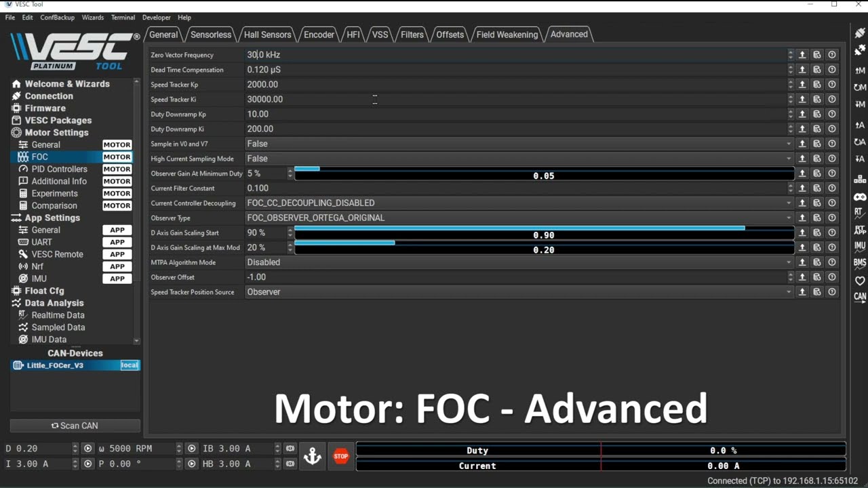This screenshot has height=488, width=868.
Task: Click the anchor brake icon
Action: (313, 456)
